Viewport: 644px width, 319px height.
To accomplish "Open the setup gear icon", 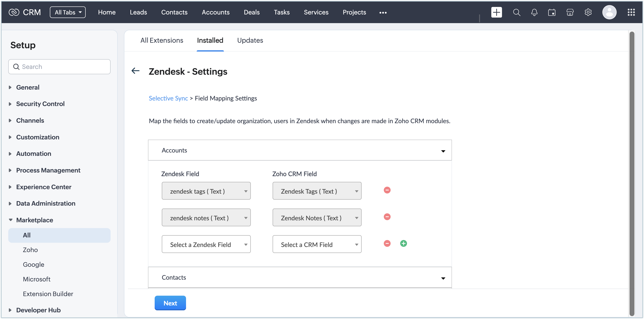I will tap(588, 12).
